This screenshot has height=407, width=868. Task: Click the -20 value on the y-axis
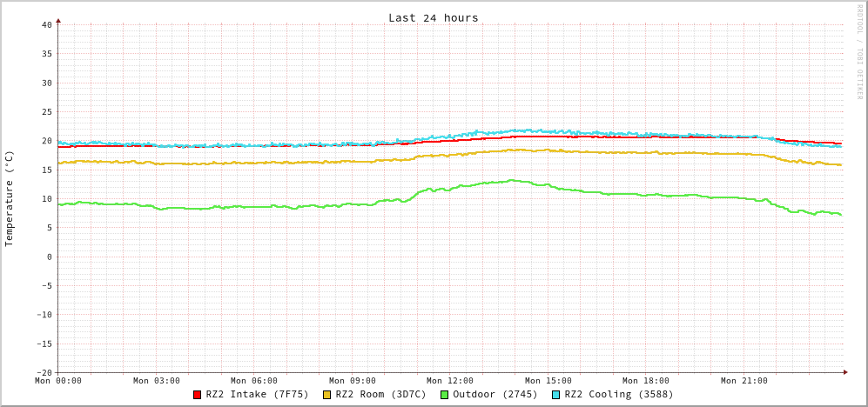tap(44, 372)
